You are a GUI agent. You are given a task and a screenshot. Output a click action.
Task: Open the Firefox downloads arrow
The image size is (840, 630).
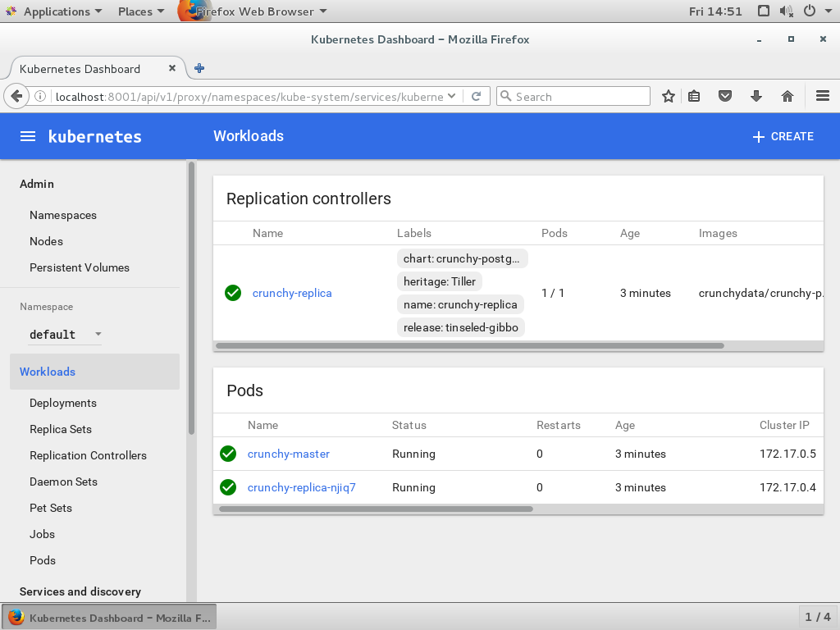756,97
